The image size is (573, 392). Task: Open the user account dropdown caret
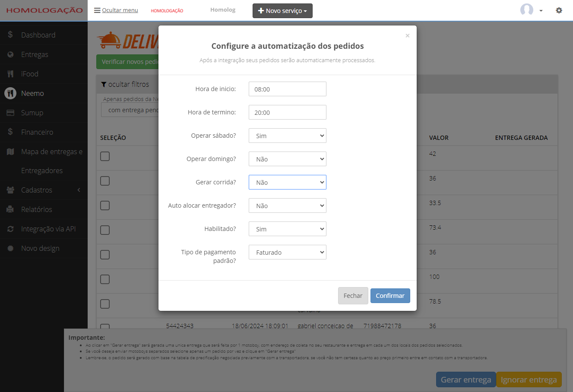tap(541, 11)
